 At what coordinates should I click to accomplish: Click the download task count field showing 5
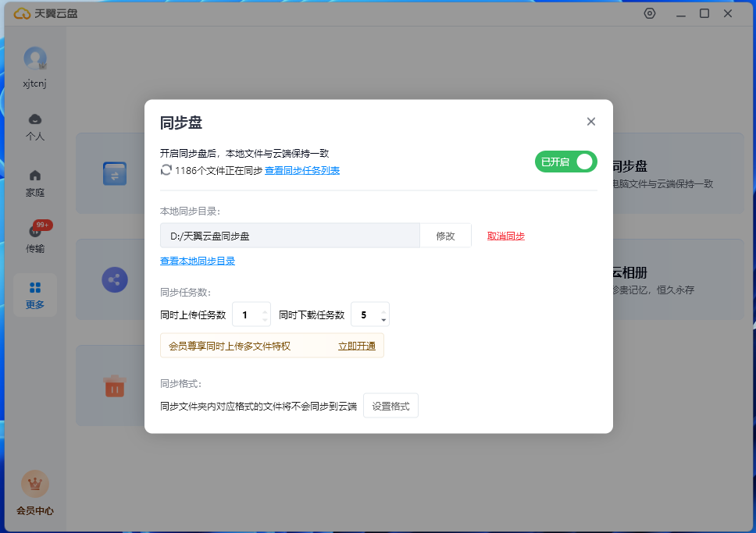(x=370, y=314)
